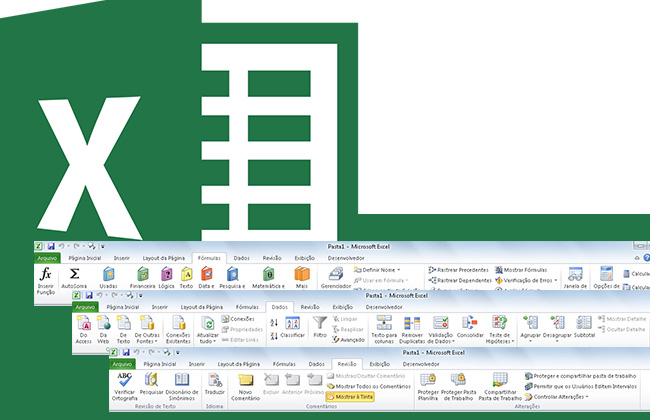The width and height of the screenshot is (650, 420).
Task: Open the Texto function book icon in Fórmulas ribbon
Action: pyautogui.click(x=187, y=274)
